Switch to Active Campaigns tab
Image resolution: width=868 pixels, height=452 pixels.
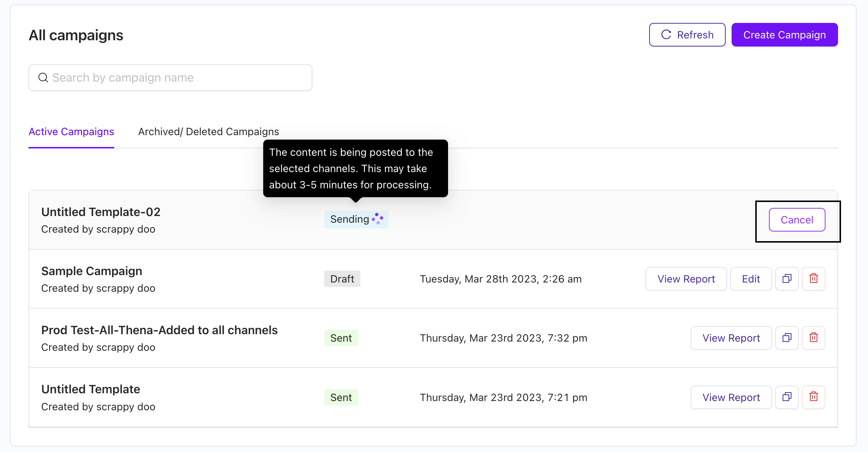[71, 132]
